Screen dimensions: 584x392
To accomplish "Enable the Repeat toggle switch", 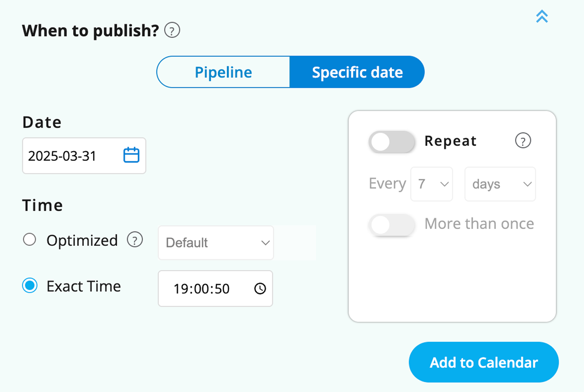I will 391,142.
